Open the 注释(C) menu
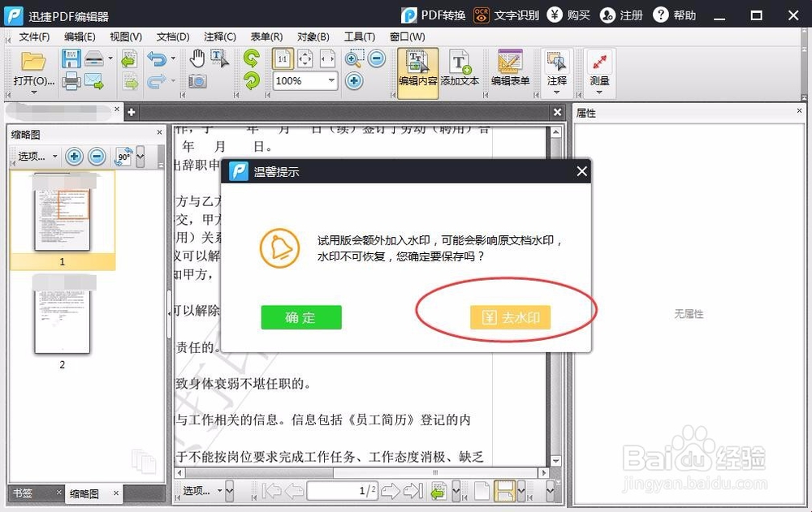812x512 pixels. coord(220,37)
